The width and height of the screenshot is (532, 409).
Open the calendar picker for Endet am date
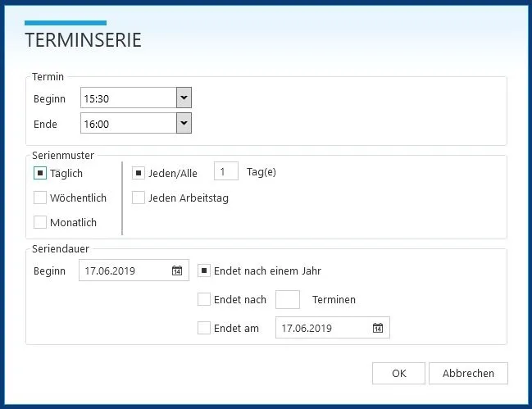378,328
